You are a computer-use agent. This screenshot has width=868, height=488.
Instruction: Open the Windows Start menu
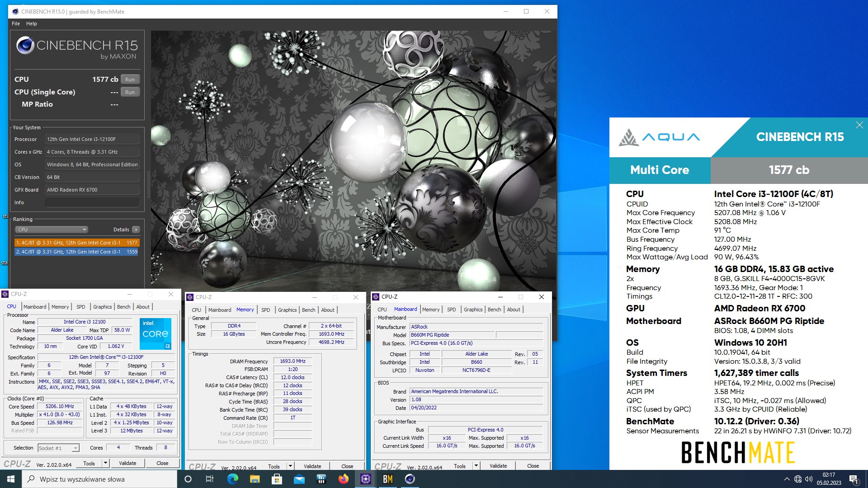point(11,479)
